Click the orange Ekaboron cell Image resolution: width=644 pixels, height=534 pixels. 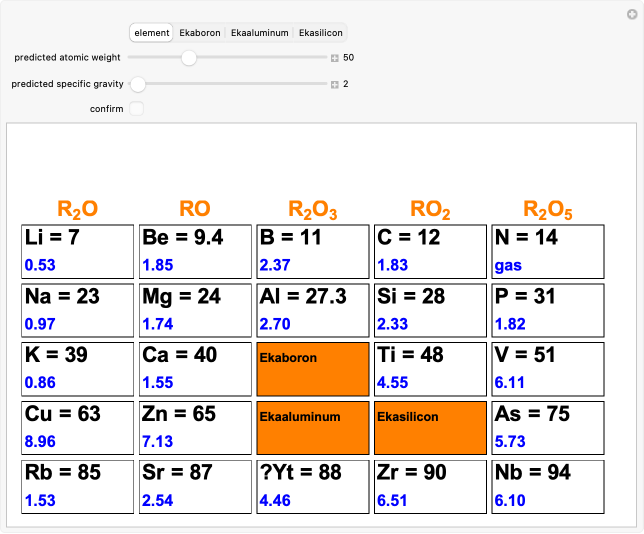[x=313, y=369]
